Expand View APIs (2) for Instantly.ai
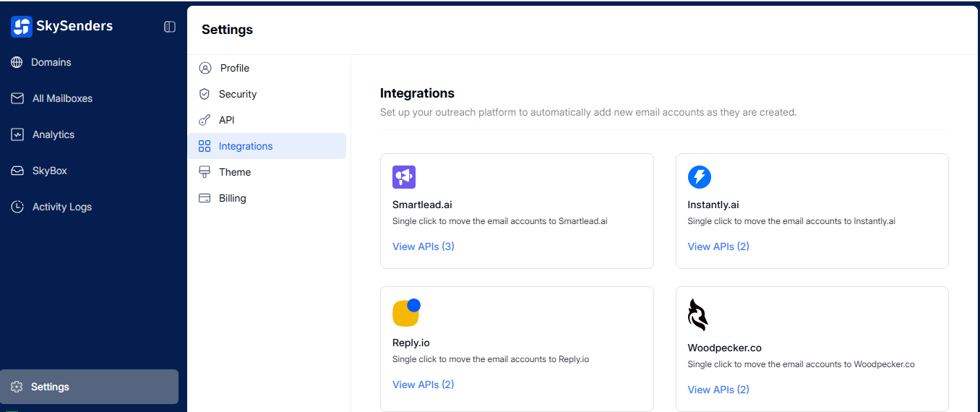 (x=718, y=246)
